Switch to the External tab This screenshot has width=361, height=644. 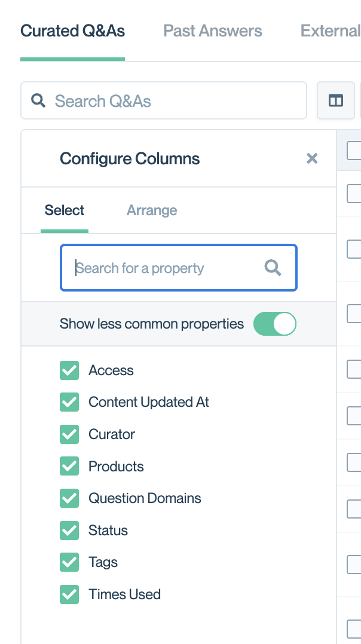point(330,31)
